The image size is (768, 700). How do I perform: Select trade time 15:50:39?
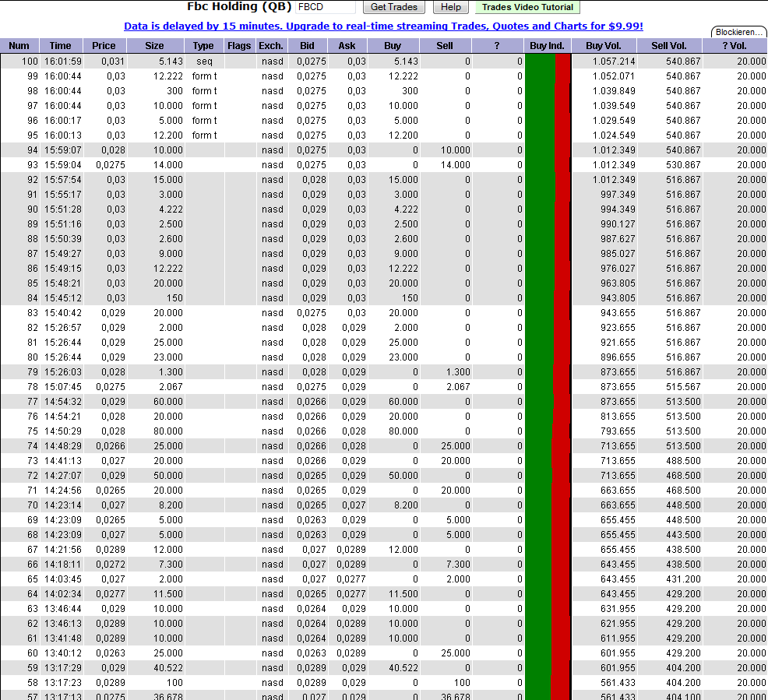(x=63, y=239)
